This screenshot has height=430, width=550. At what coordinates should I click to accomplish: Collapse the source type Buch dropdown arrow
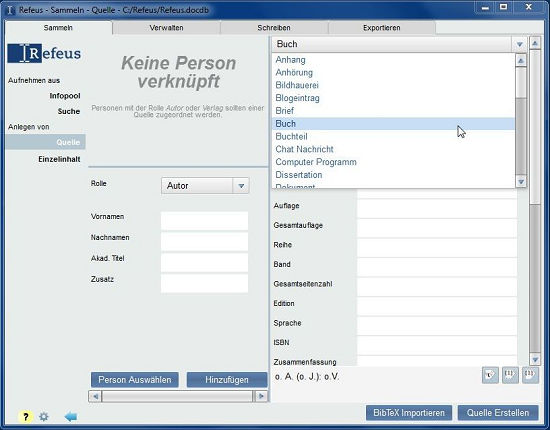tap(519, 45)
